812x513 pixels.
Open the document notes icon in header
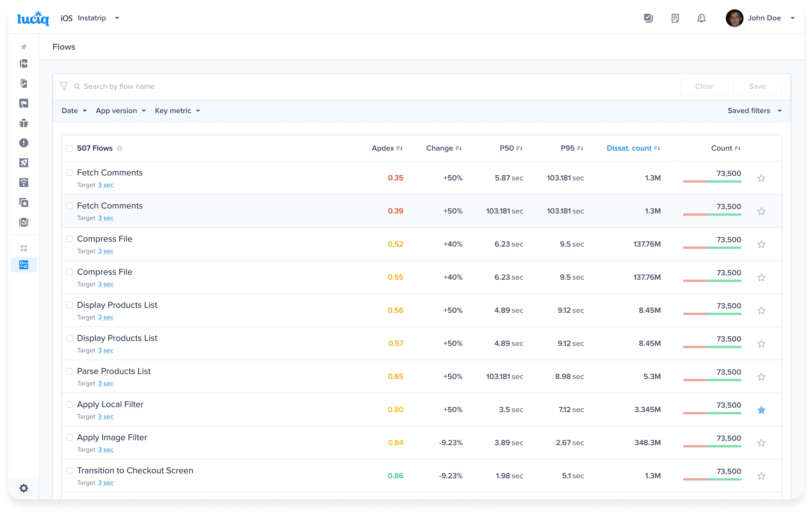click(675, 18)
